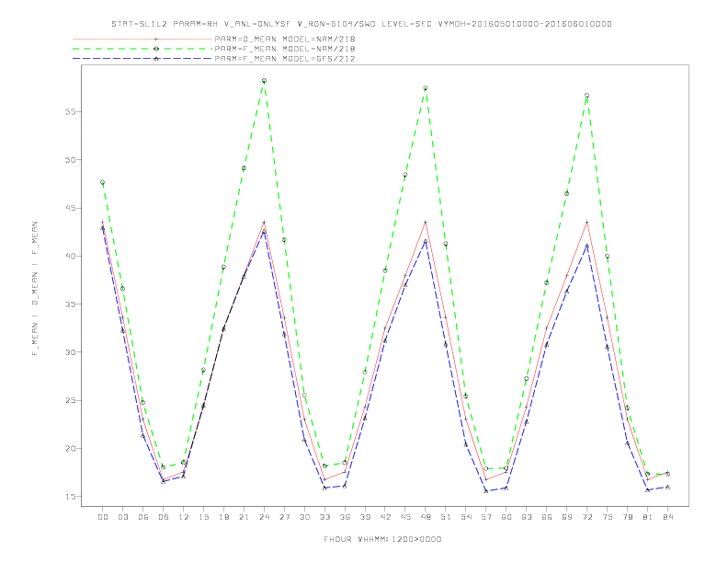
Task: Click x-axis forecast hour label 03
Action: point(122,517)
